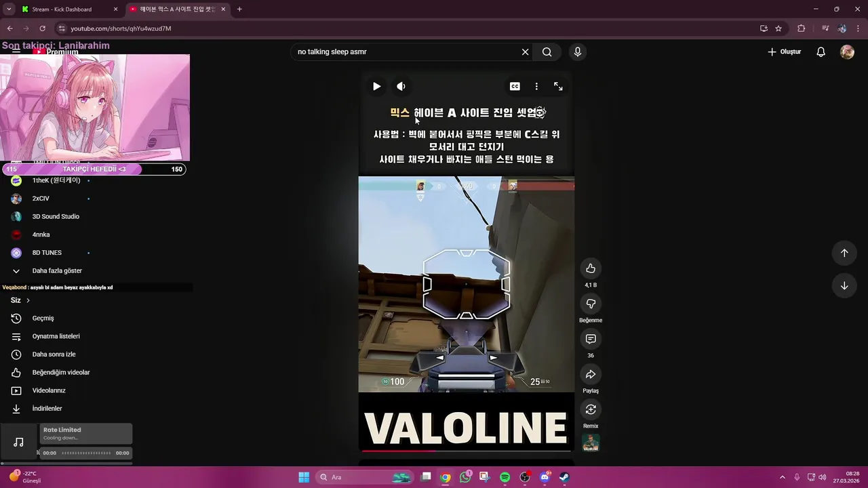Open the YouTube account avatar menu
Image resolution: width=868 pixels, height=488 pixels.
[847, 52]
